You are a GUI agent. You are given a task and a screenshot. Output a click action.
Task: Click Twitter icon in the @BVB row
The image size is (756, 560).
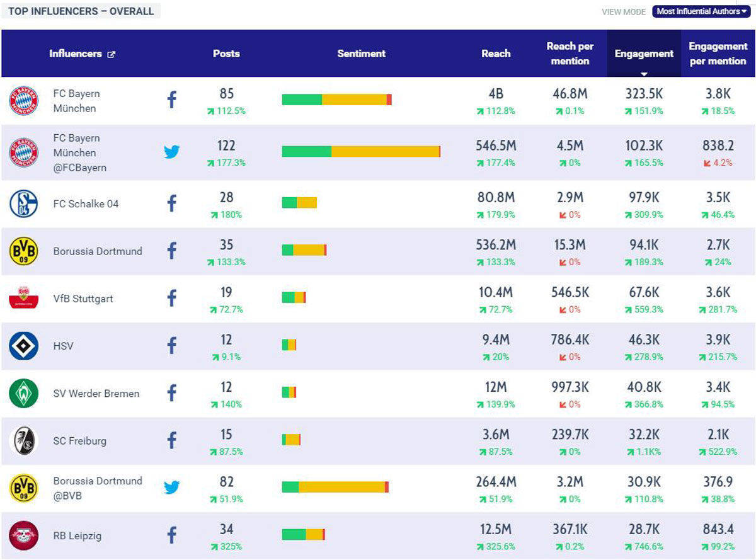coord(172,487)
